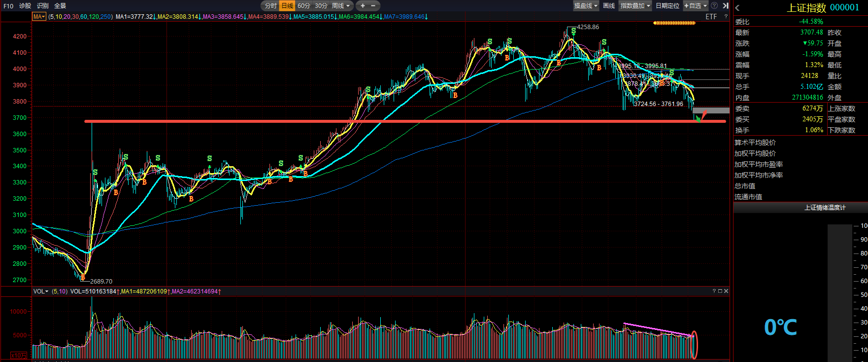
Task: Click the 上证指数 index title
Action: (806, 8)
